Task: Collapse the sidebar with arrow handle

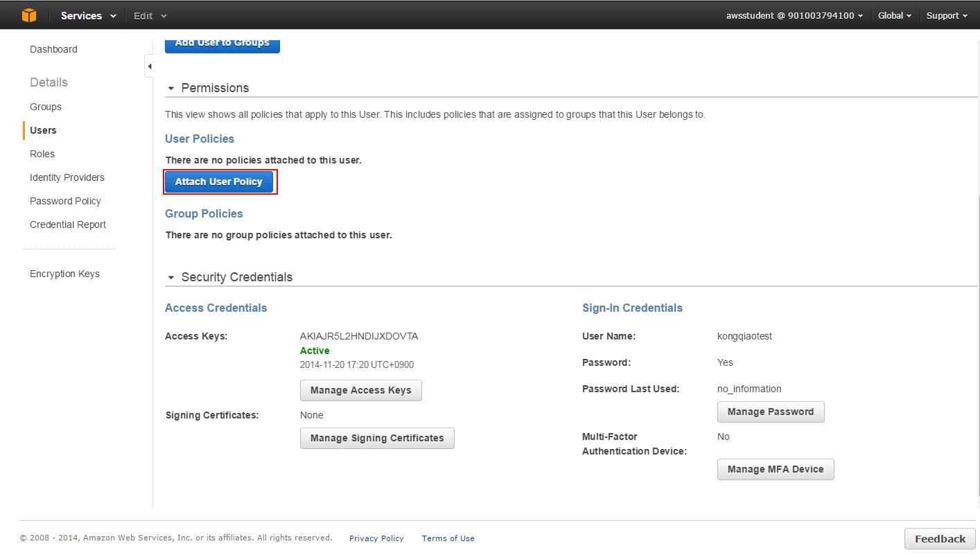Action: 149,67
